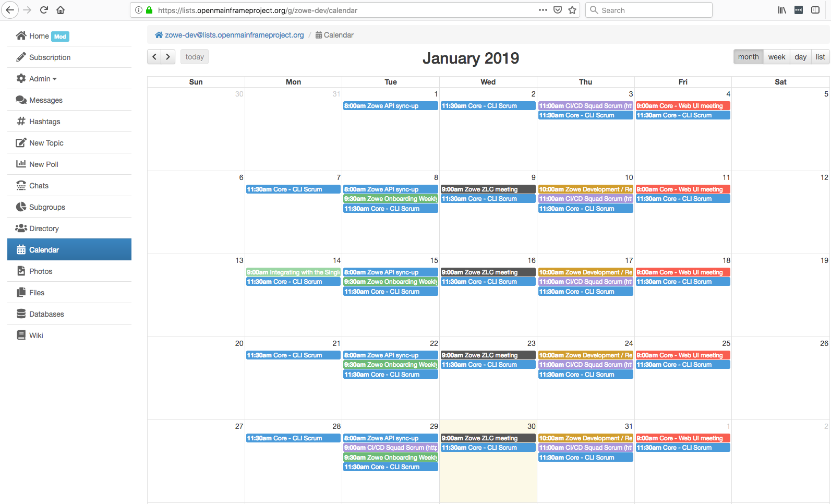
Task: Click the Files documents icon
Action: pos(21,292)
